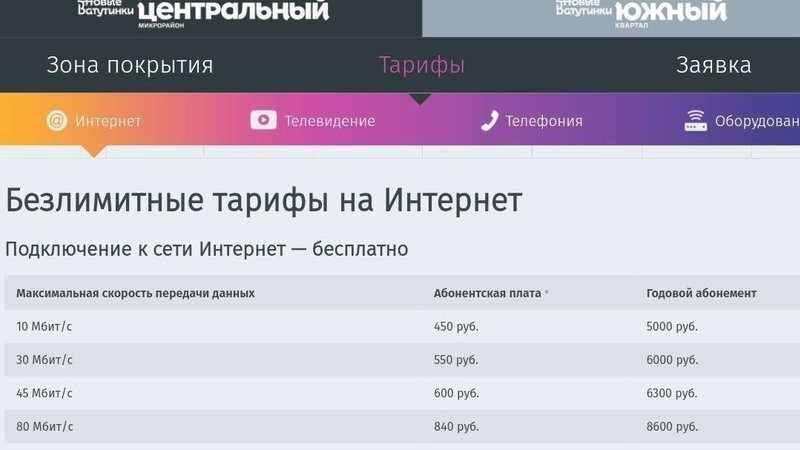
Task: Select the Интернет tariff tab label
Action: pyautogui.click(x=108, y=121)
